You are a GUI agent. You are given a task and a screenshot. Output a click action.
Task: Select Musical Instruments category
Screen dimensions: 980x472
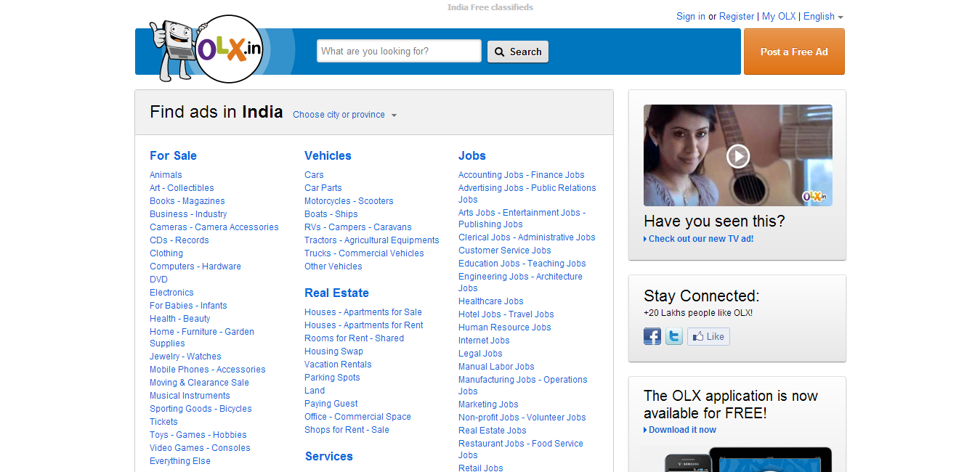[x=190, y=396]
